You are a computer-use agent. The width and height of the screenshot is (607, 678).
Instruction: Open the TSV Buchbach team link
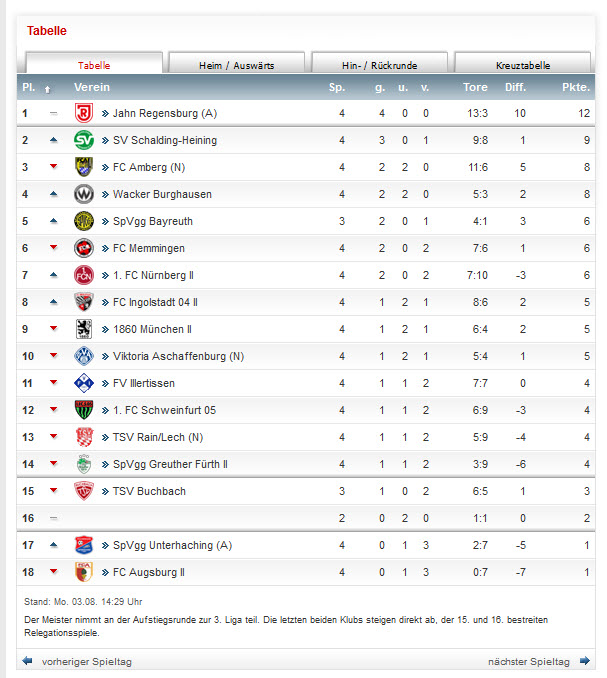click(148, 491)
